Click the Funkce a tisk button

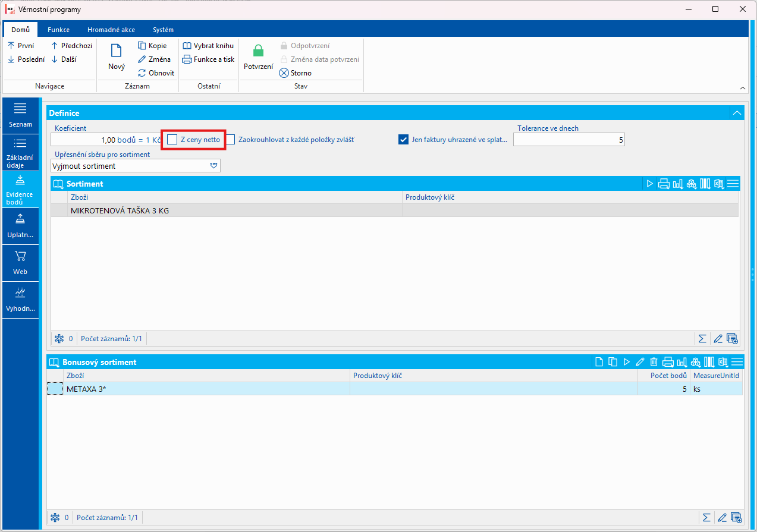click(x=208, y=59)
